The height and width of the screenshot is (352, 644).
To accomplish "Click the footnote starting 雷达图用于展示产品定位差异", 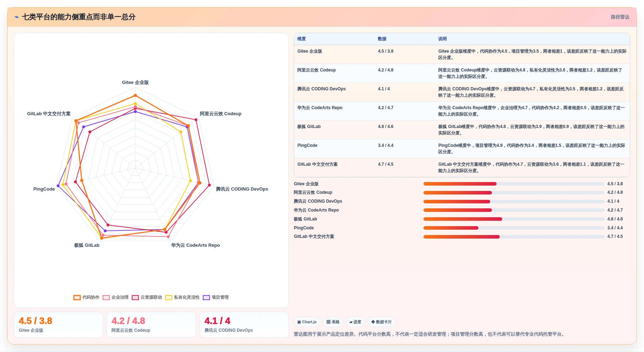I will (430, 334).
